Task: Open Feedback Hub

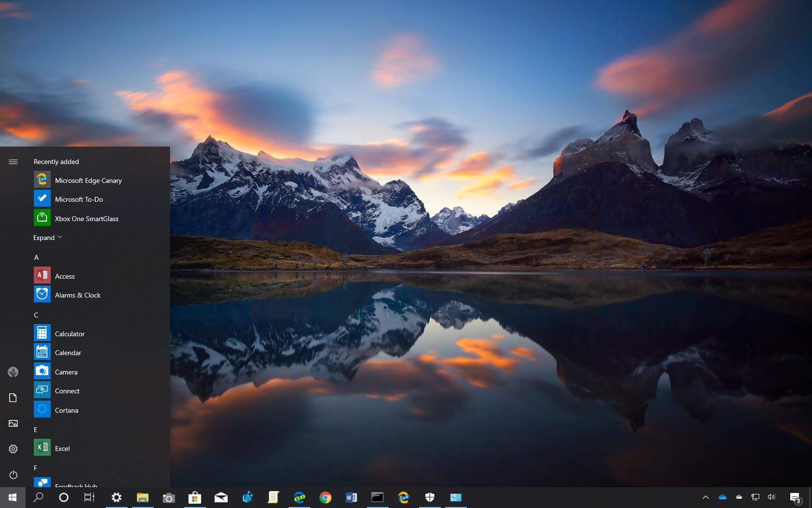Action: pyautogui.click(x=76, y=485)
